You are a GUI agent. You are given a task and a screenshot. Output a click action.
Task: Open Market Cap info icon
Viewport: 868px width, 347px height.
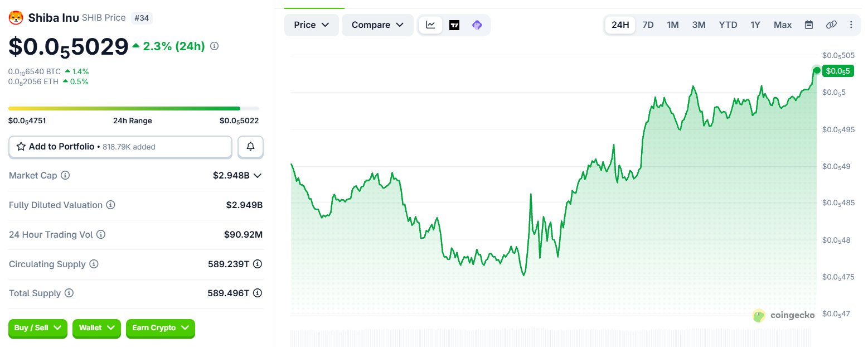[65, 175]
